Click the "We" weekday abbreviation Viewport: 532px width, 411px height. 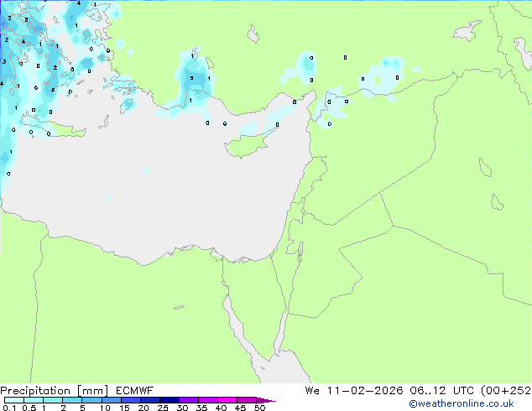click(312, 391)
